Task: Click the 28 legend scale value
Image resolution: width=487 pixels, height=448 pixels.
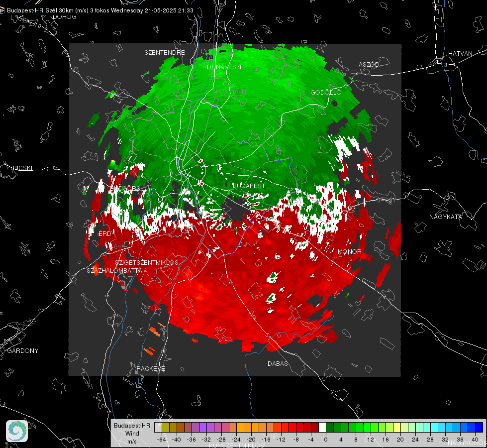Action: coord(430,440)
